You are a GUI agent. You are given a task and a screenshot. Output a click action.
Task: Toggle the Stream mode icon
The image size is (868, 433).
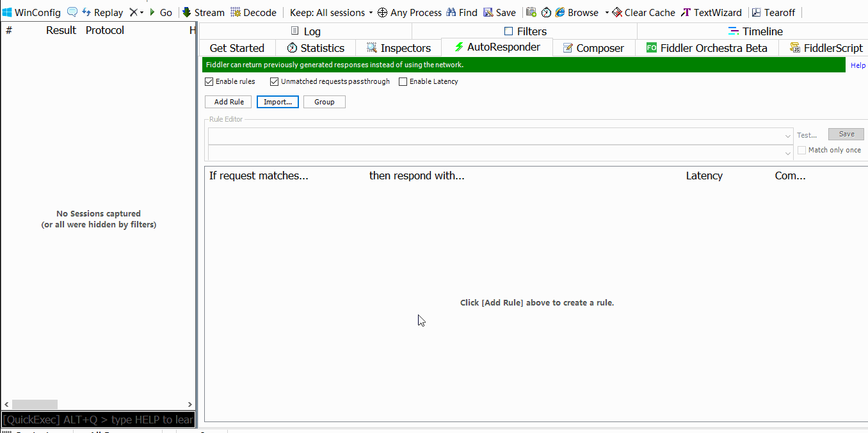coord(187,12)
